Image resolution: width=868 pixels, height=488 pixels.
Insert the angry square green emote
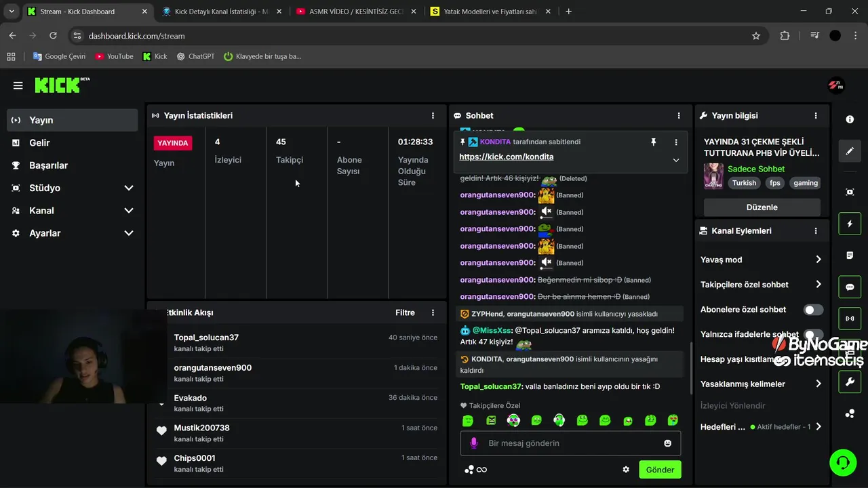(x=491, y=421)
